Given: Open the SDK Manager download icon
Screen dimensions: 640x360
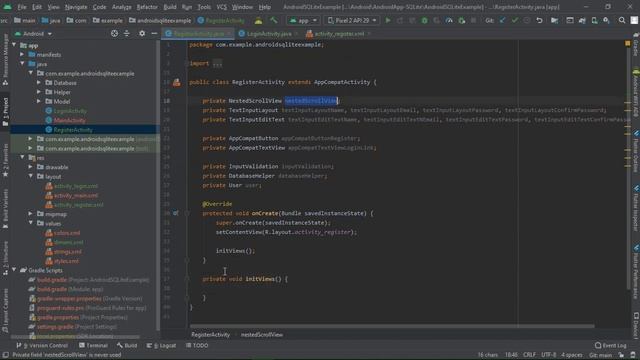Looking at the screenshot, I should tap(607, 20).
